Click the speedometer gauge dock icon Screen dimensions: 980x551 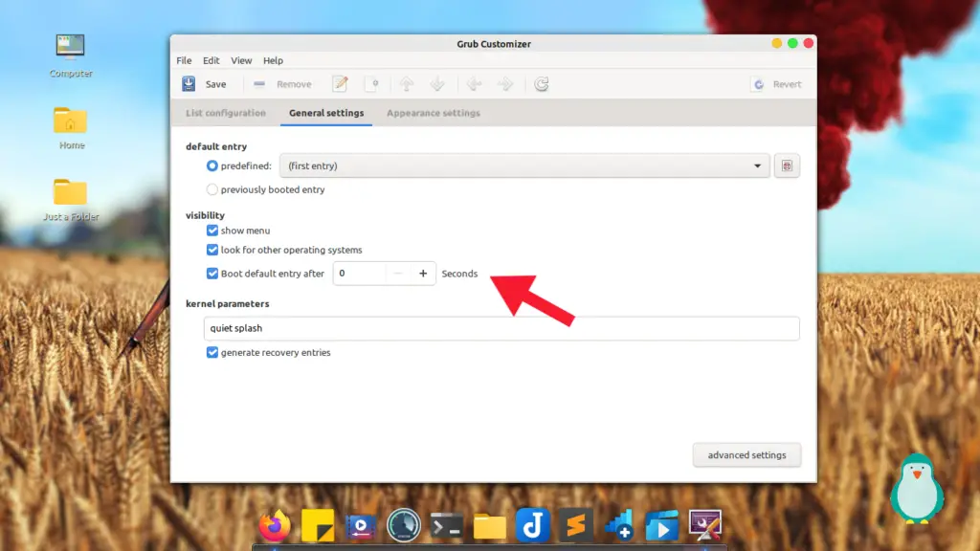tap(404, 525)
